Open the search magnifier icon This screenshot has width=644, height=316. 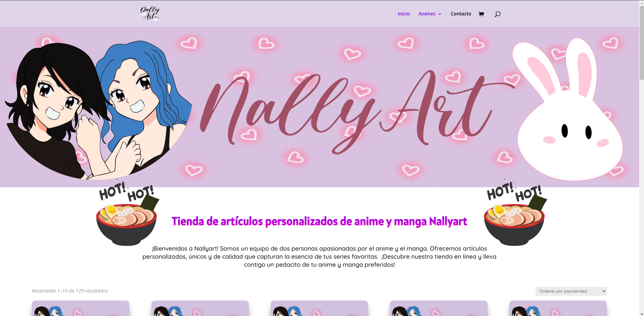[498, 14]
